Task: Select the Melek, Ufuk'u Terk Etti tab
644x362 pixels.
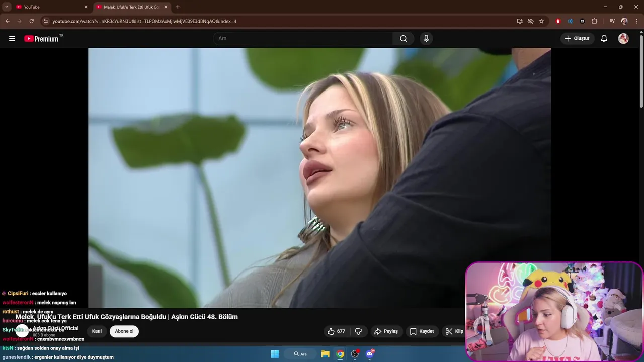Action: pyautogui.click(x=131, y=7)
